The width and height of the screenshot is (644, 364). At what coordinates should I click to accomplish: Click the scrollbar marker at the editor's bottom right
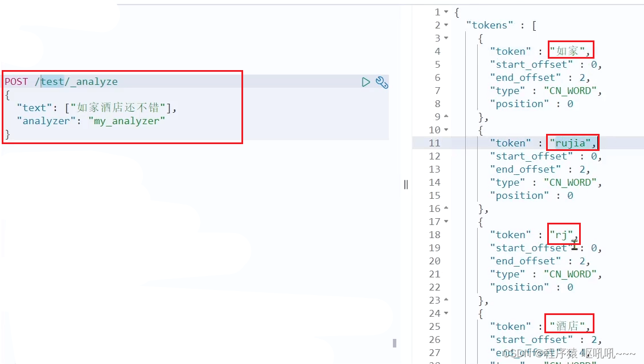395,343
